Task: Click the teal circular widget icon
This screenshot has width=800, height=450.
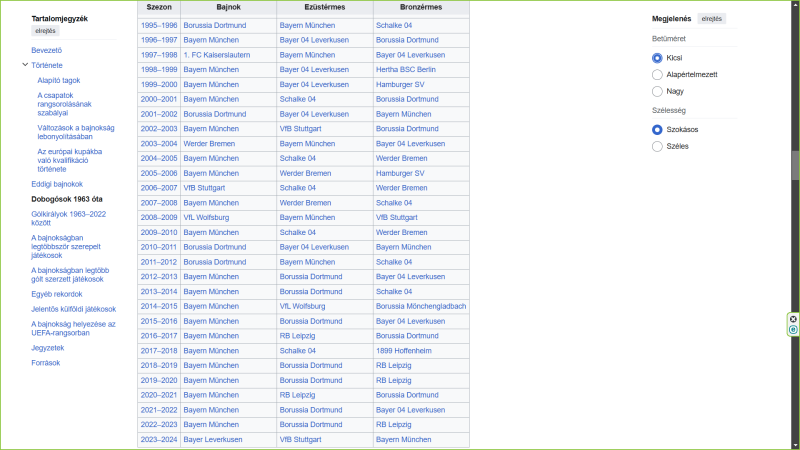Action: [x=793, y=330]
